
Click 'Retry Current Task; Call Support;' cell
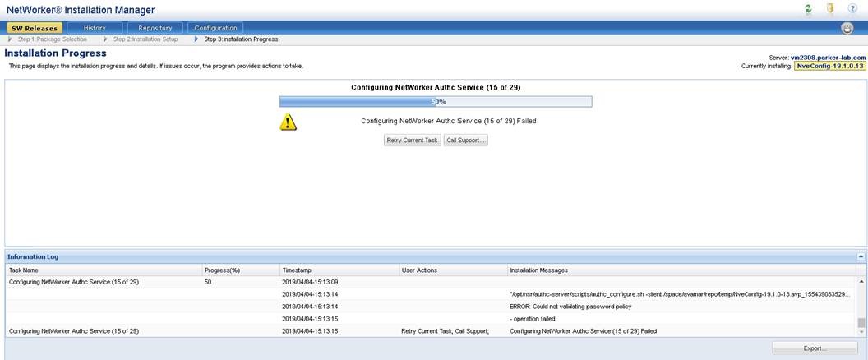point(445,331)
